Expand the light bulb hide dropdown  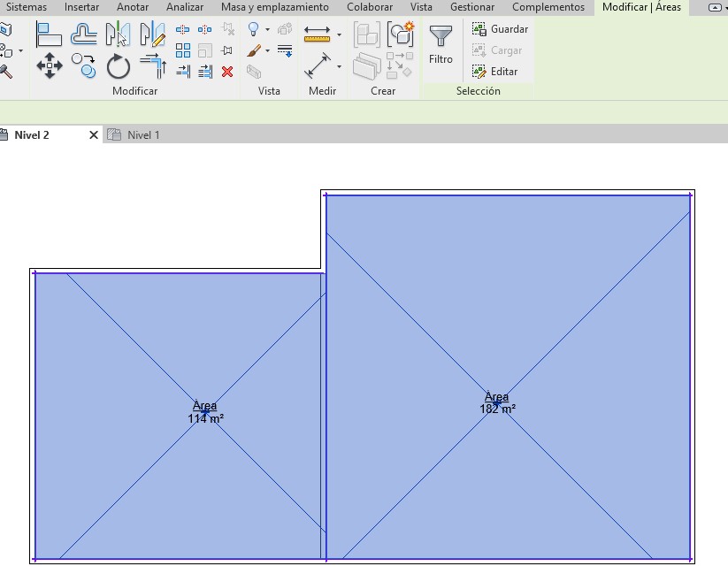click(267, 30)
